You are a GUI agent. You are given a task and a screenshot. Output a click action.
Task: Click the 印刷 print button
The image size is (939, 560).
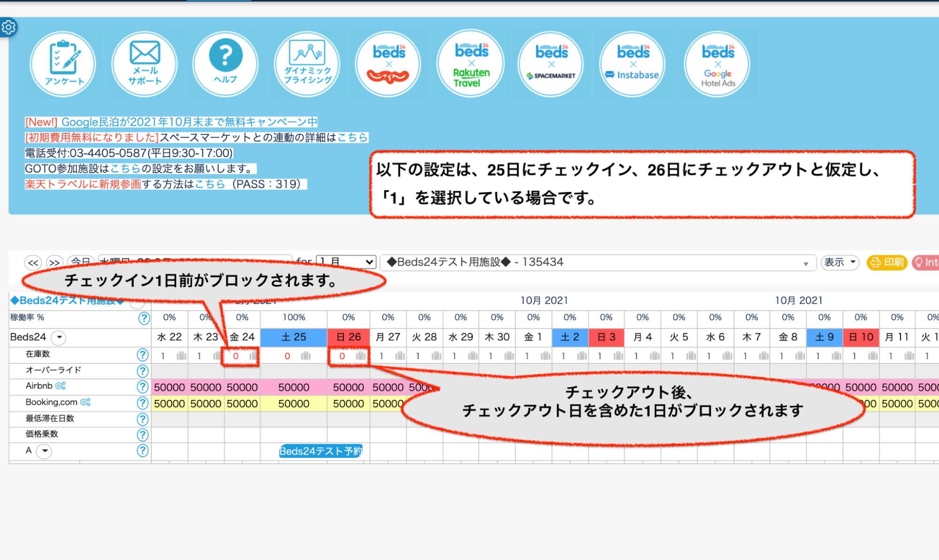click(886, 262)
